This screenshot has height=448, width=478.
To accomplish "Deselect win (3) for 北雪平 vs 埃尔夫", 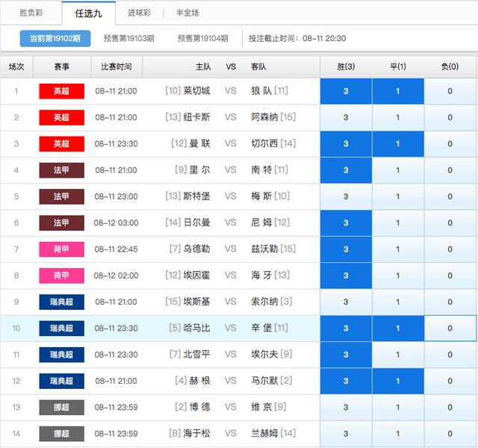I will [x=346, y=355].
